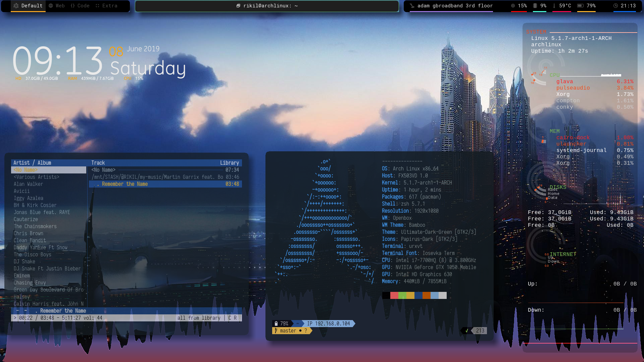Viewport: 644px width, 362px height.
Task: Select the light blue color block in neofetch
Action: (434, 295)
